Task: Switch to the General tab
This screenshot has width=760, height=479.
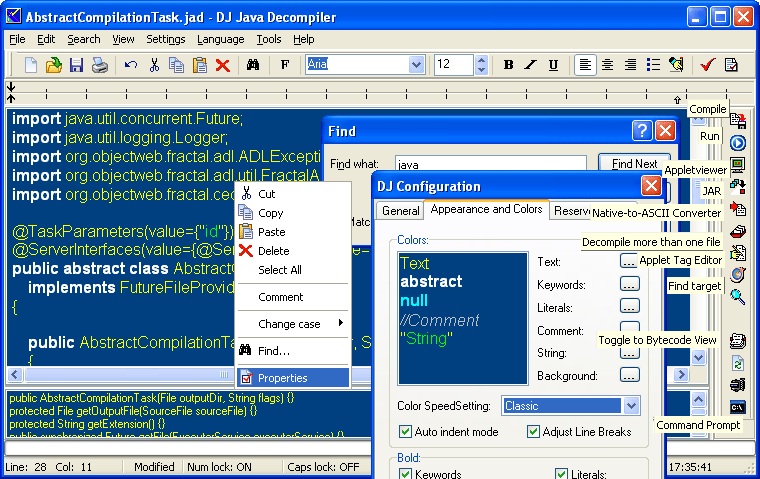Action: 400,211
